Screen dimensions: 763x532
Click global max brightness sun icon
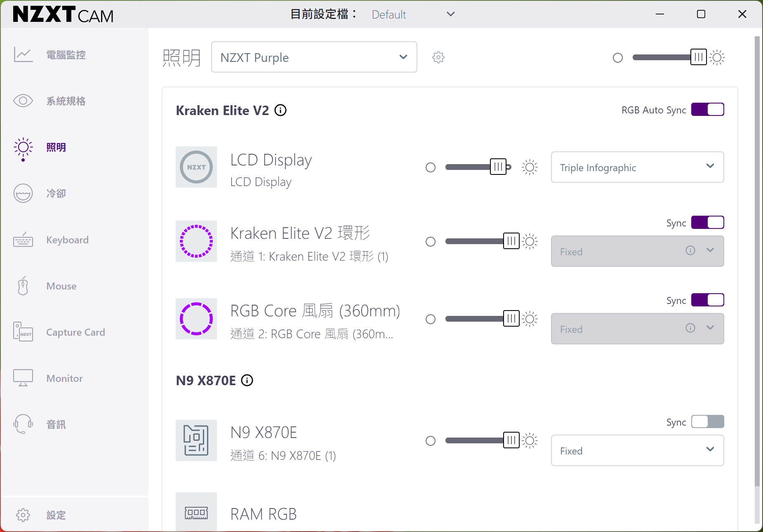coord(718,57)
